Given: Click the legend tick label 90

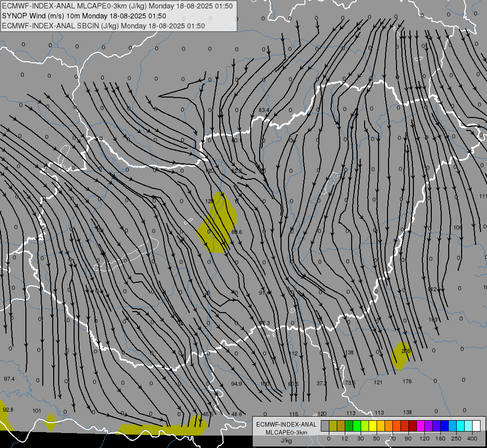Looking at the screenshot, I should (408, 439).
